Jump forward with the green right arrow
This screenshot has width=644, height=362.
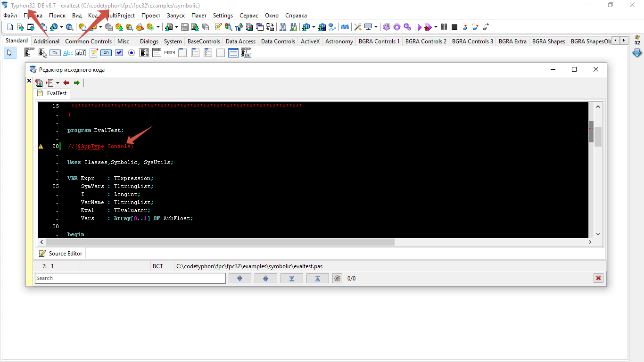[76, 83]
